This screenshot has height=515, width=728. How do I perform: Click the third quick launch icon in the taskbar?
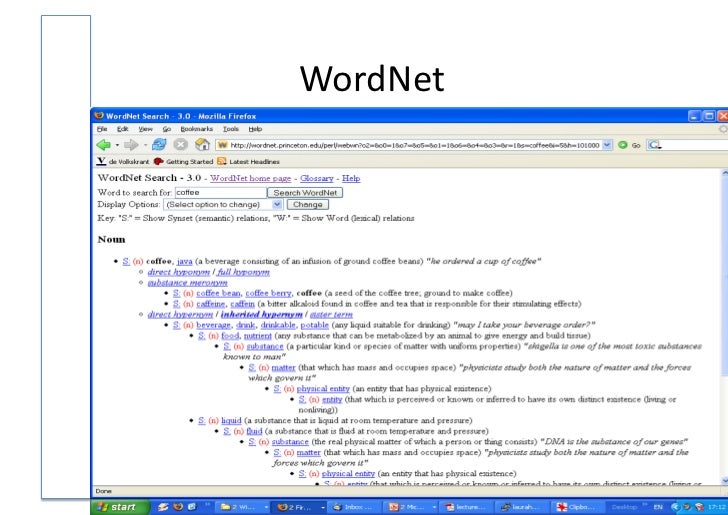pos(192,507)
